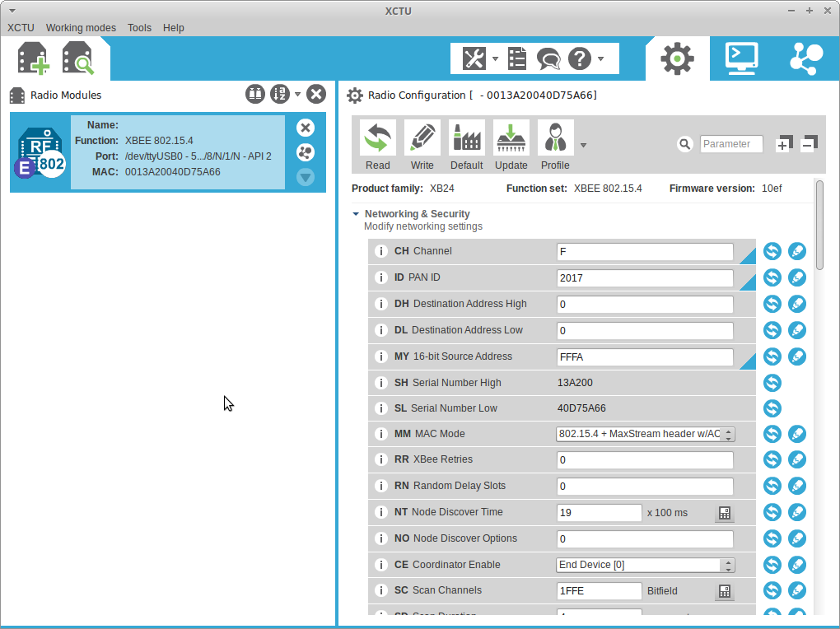The height and width of the screenshot is (629, 840).
Task: Open the feedback speech bubbles icon
Action: coord(548,58)
